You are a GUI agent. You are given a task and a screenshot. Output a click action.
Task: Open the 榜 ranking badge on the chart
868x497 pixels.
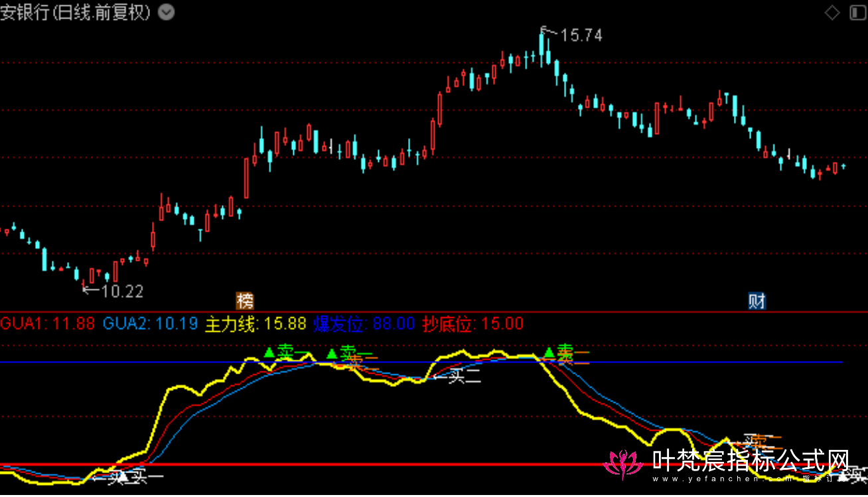[x=245, y=301]
